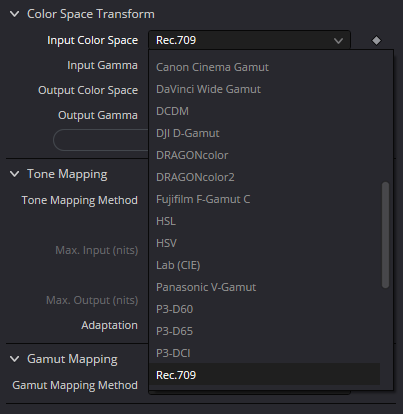
Task: Select P3-D65 color space
Action: (x=264, y=331)
